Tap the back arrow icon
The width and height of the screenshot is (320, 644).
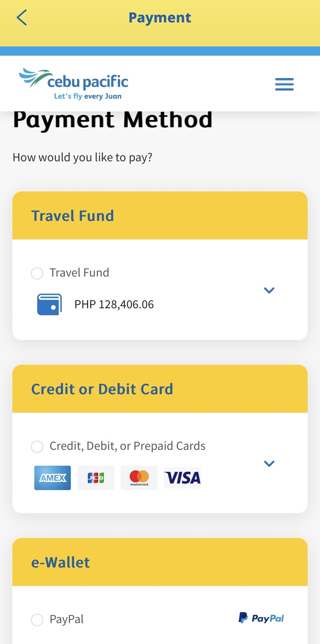click(22, 18)
